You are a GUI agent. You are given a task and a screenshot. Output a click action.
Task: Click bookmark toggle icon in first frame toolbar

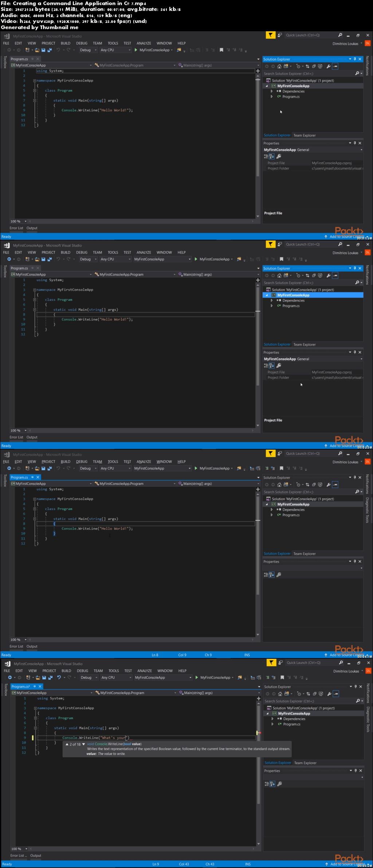(x=221, y=50)
